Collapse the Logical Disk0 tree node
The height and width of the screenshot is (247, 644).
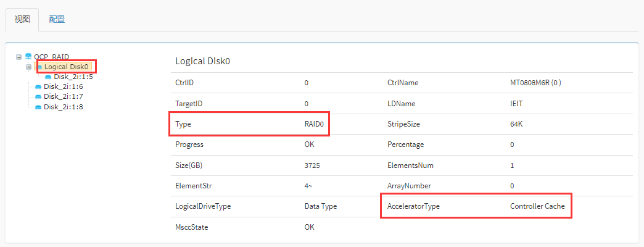click(29, 67)
